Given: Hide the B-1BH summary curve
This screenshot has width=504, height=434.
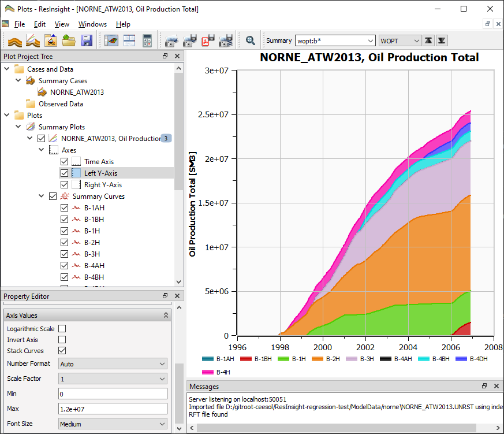Looking at the screenshot, I should point(64,219).
